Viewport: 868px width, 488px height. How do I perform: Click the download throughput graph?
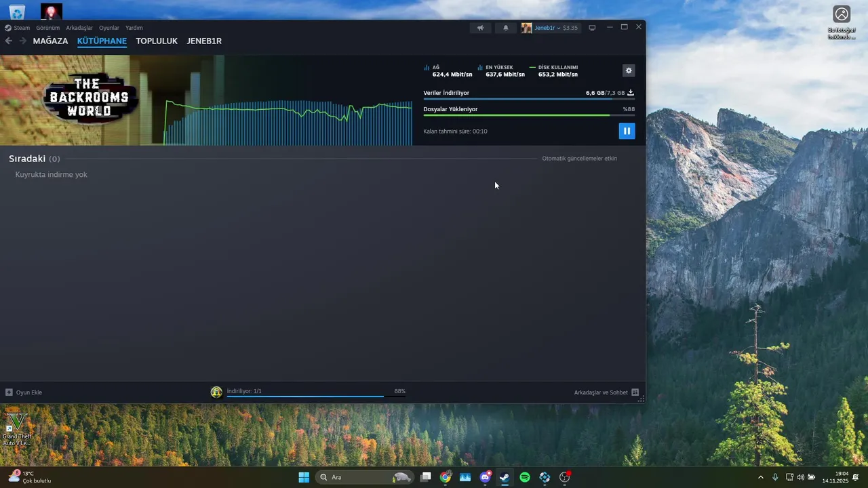[288, 122]
